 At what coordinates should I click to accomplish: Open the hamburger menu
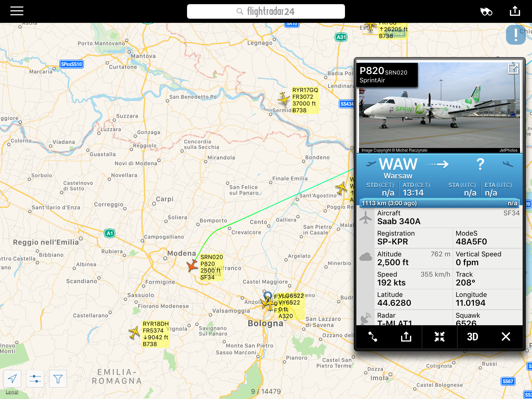pyautogui.click(x=17, y=11)
